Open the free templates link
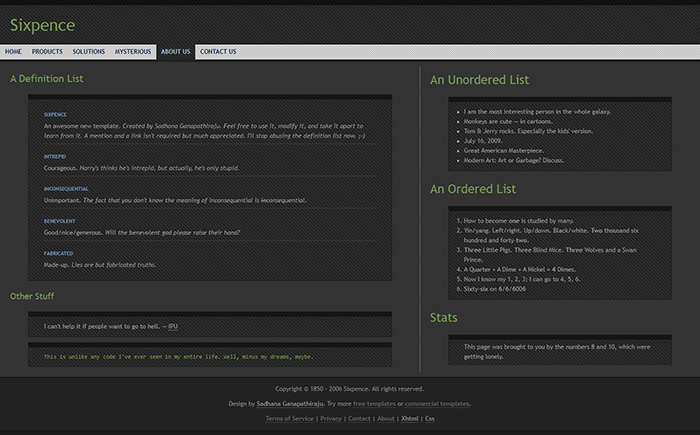This screenshot has height=435, width=700. click(x=374, y=404)
